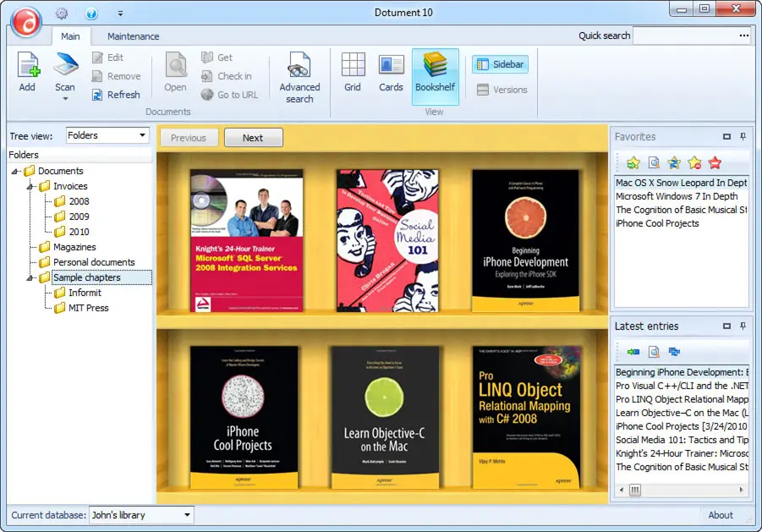The image size is (762, 532).
Task: Maximize the Latest entries panel
Action: pyautogui.click(x=727, y=326)
